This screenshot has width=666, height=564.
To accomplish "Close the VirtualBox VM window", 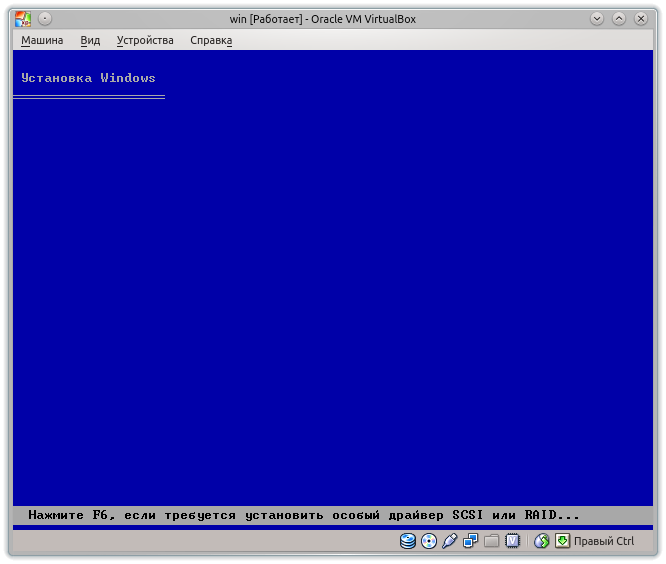I will click(x=641, y=19).
